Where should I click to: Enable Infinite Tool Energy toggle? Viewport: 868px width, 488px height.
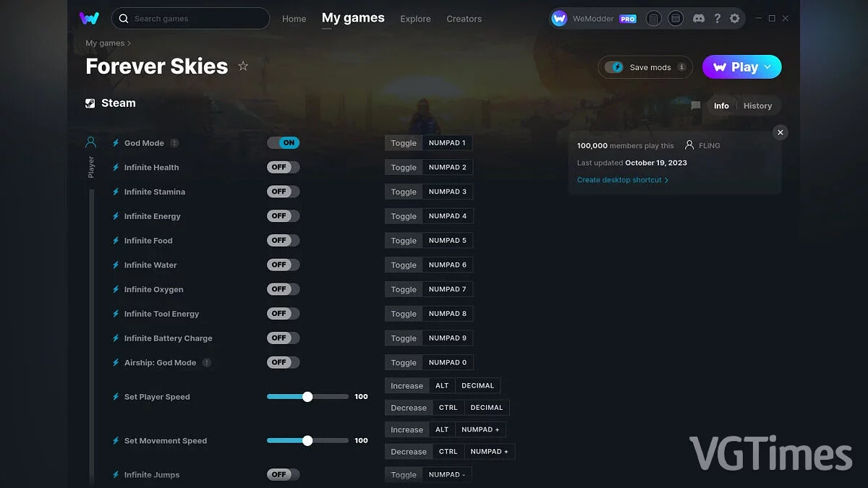pyautogui.click(x=283, y=314)
